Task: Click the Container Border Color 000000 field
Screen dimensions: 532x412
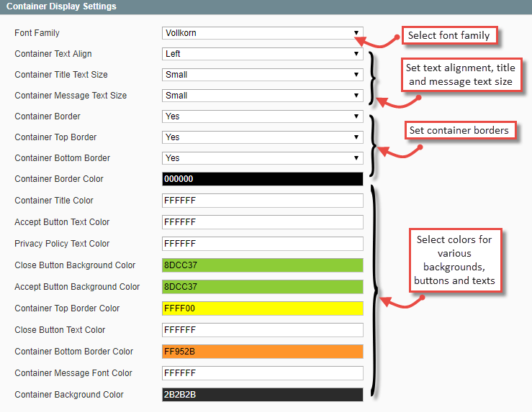Action: (263, 179)
